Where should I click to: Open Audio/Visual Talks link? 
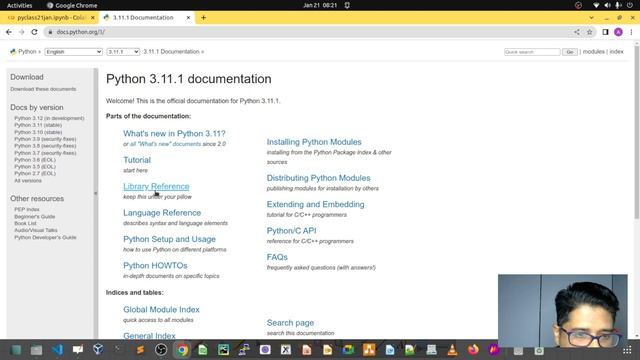click(36, 230)
